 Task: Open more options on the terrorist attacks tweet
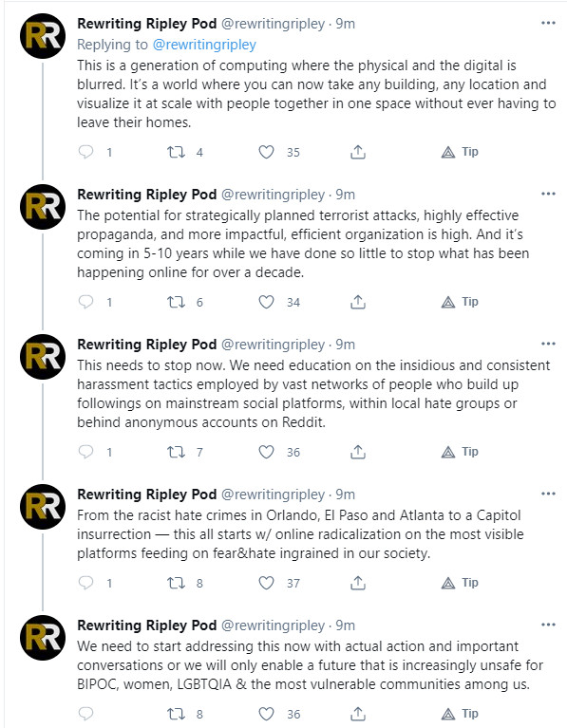(x=548, y=194)
